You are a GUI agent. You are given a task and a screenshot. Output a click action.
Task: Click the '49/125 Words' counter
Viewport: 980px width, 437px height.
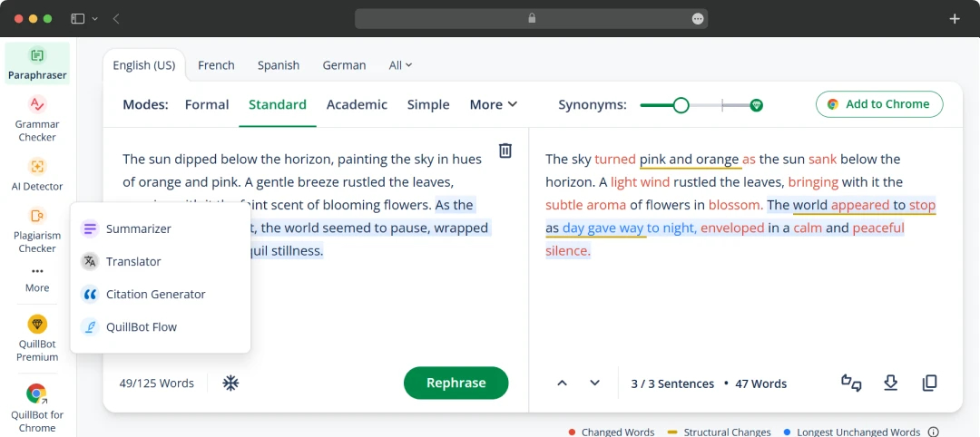click(x=157, y=384)
